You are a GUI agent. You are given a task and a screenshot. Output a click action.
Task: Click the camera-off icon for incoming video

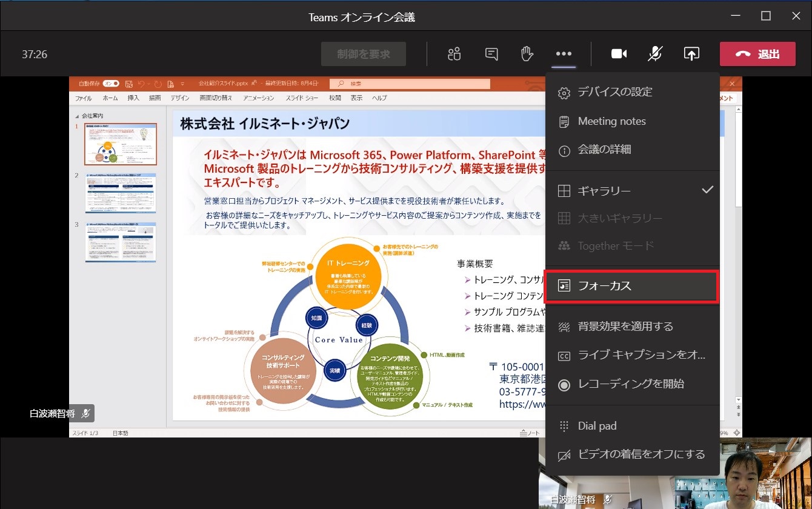pos(564,455)
